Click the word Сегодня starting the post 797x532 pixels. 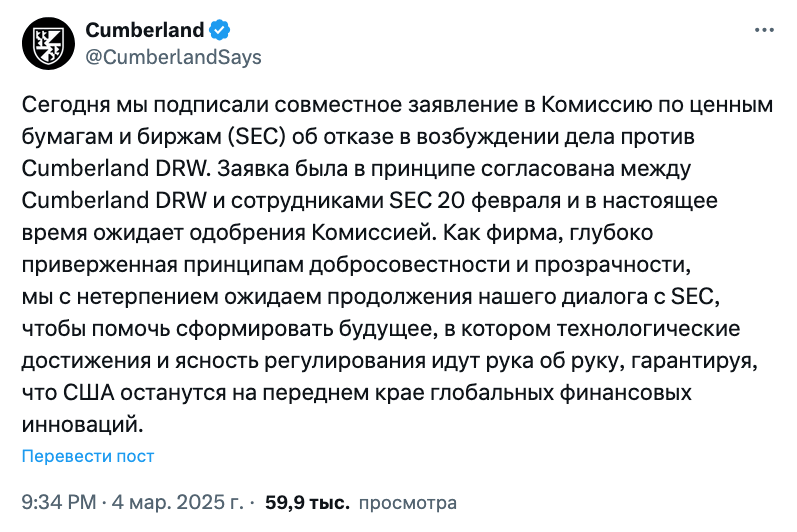(66, 105)
